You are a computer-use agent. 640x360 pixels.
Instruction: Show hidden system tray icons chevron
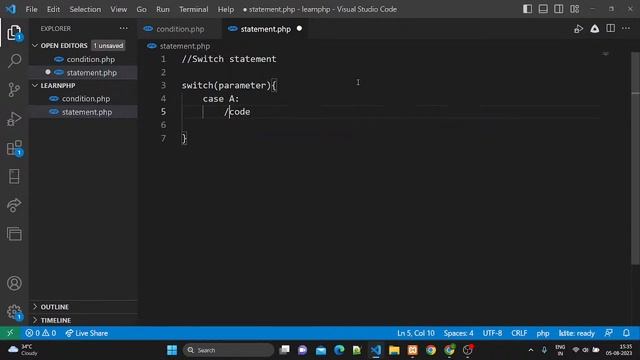(x=531, y=350)
